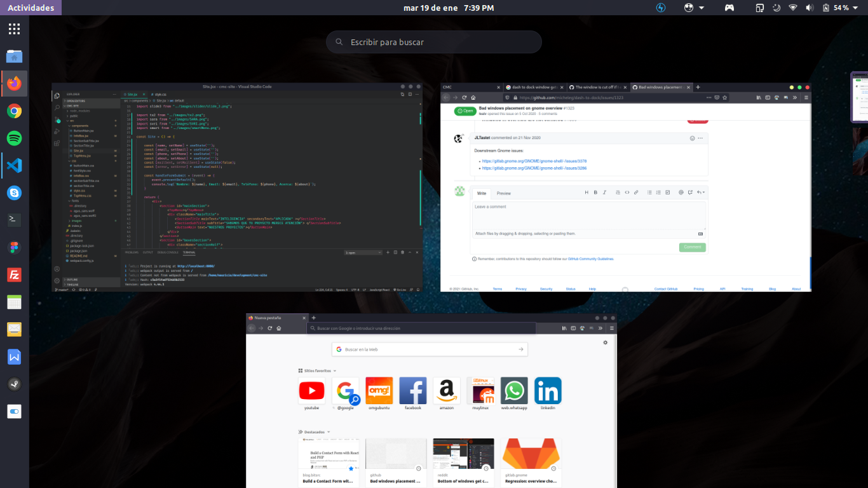Add numbered list in GitHub comment toolbar

pos(658,192)
